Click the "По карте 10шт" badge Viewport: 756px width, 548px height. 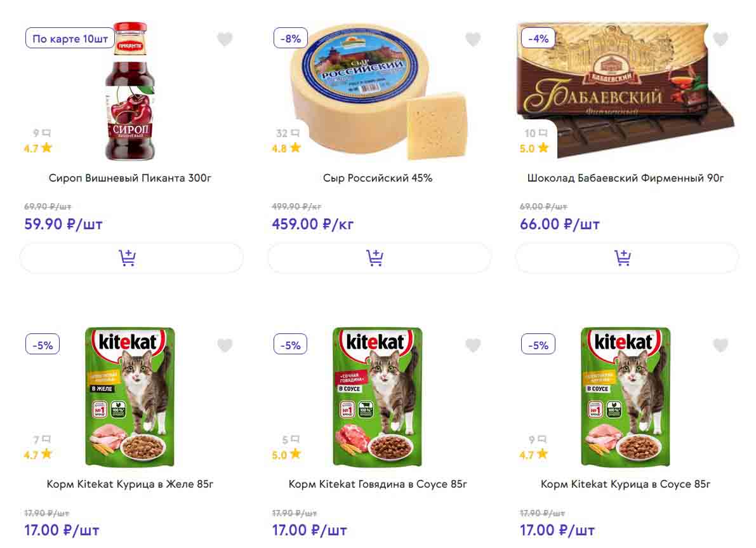click(70, 39)
